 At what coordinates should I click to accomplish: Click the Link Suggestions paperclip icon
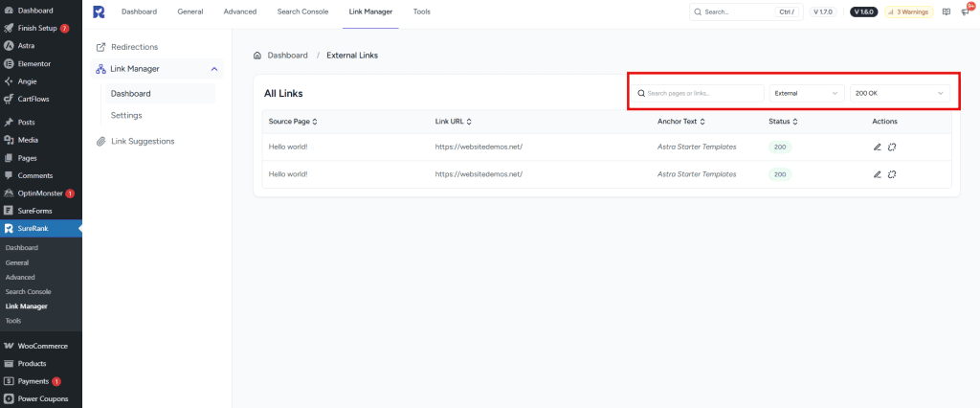coord(100,142)
